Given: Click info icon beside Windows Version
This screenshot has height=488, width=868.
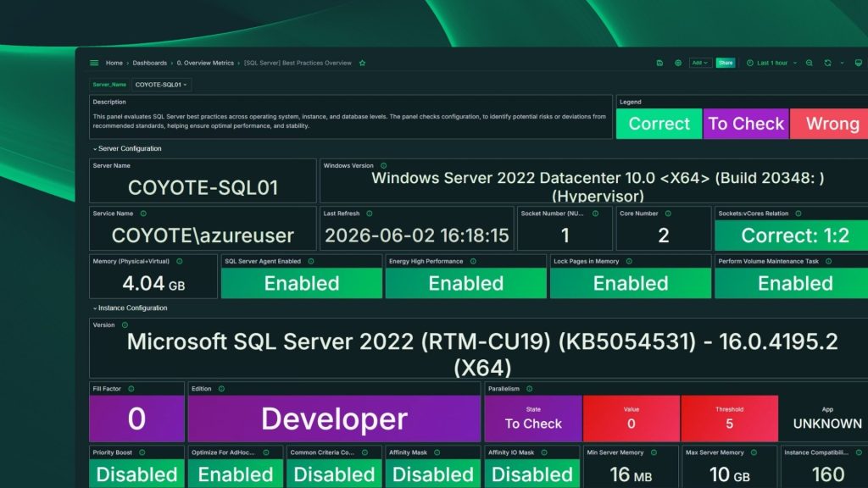Looking at the screenshot, I should [x=384, y=165].
